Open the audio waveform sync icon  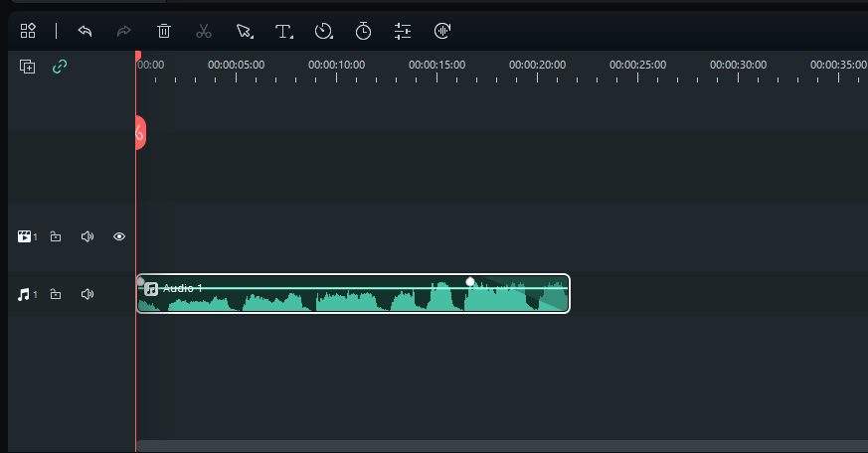(442, 31)
